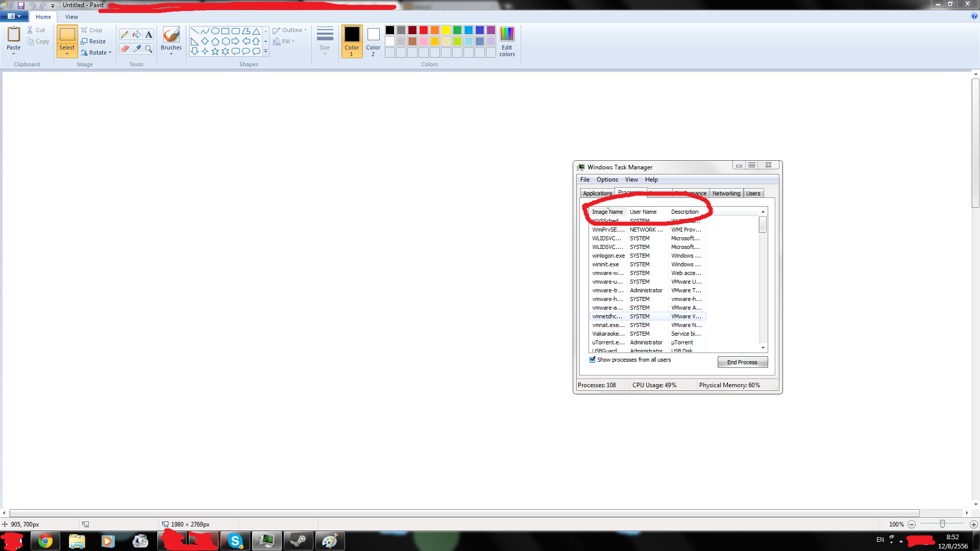The width and height of the screenshot is (980, 551).
Task: Click the Magnifier tool
Action: click(x=149, y=49)
